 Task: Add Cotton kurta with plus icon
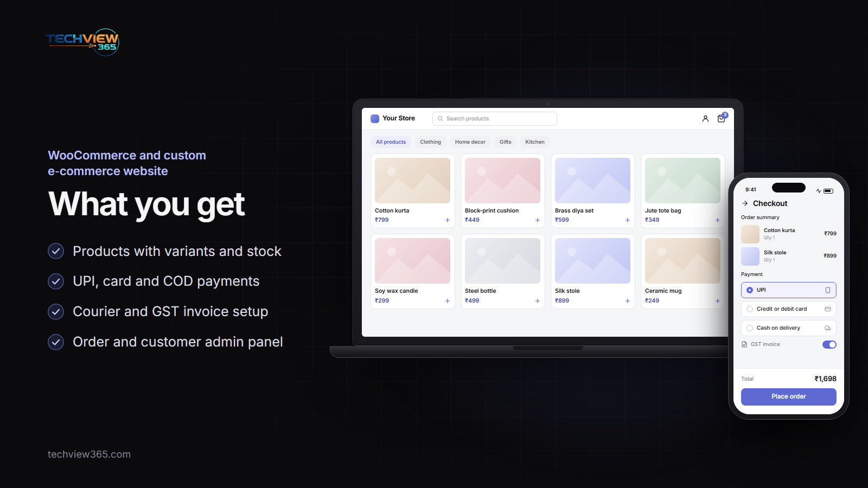pos(448,220)
